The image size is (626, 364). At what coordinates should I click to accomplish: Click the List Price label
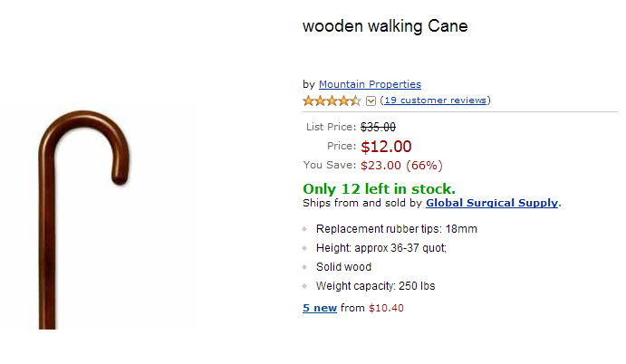tap(332, 127)
